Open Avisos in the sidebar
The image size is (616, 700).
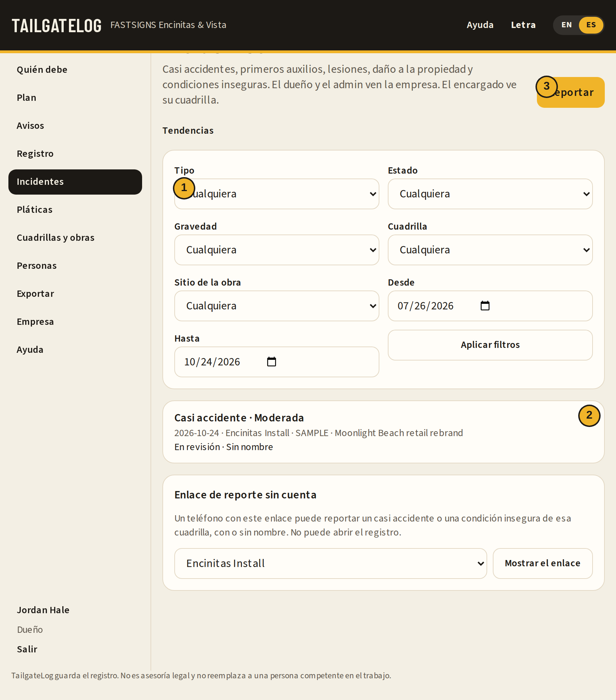pyautogui.click(x=75, y=126)
